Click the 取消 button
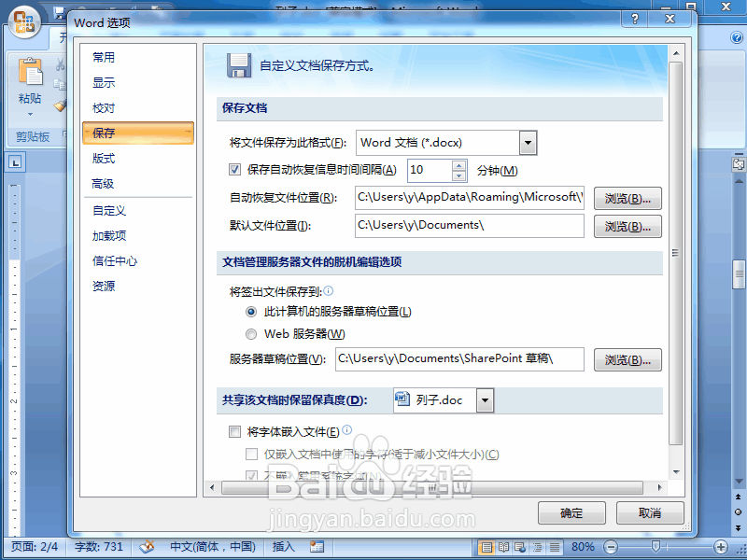The width and height of the screenshot is (747, 560). pos(650,513)
